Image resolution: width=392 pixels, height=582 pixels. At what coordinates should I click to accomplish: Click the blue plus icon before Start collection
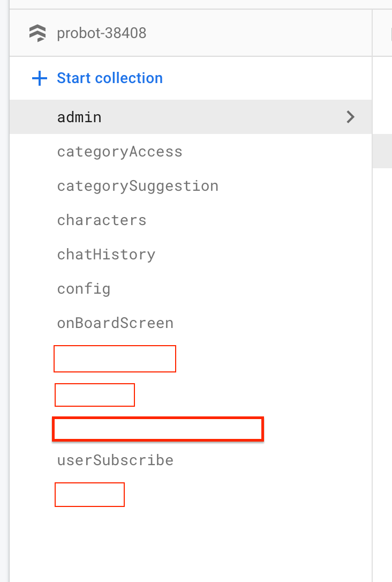point(39,78)
